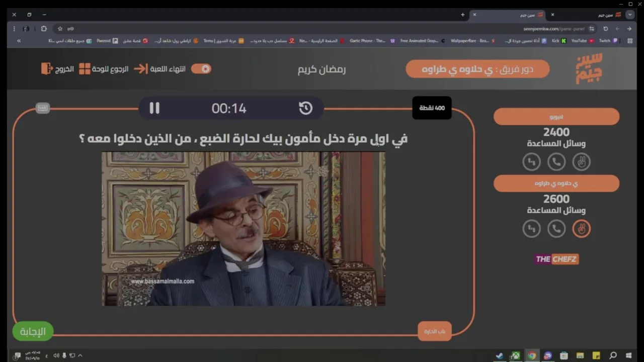Click the 400 نقطة points badge

(432, 108)
